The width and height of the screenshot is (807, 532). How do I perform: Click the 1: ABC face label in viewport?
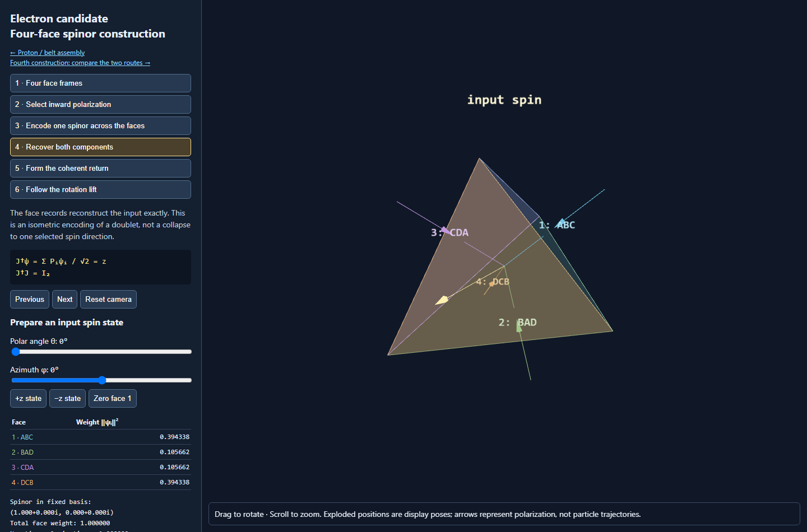[x=557, y=225]
